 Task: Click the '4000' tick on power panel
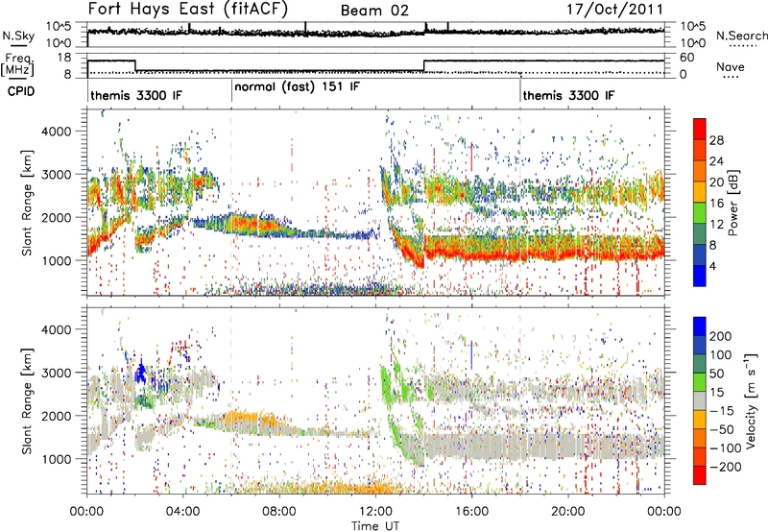[57, 132]
